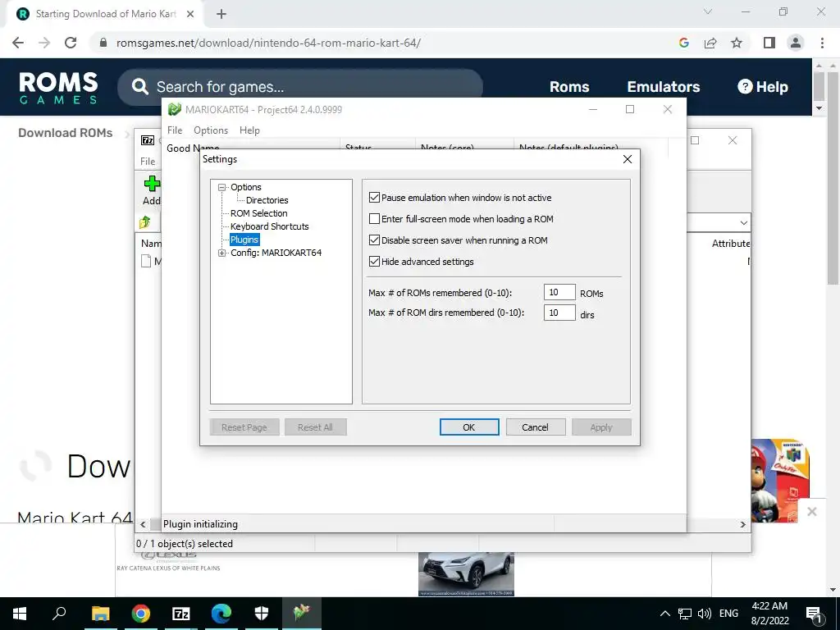
Task: Open Microsoft Edge from taskbar
Action: point(221,614)
